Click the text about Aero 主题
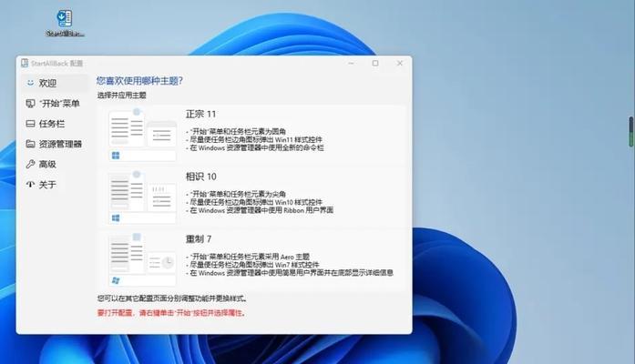The width and height of the screenshot is (635, 364). coord(248,257)
